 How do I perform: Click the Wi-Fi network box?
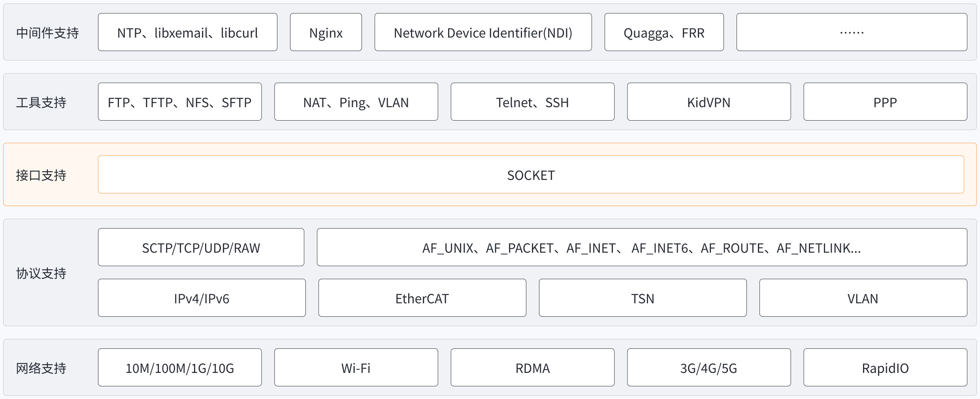tap(356, 368)
